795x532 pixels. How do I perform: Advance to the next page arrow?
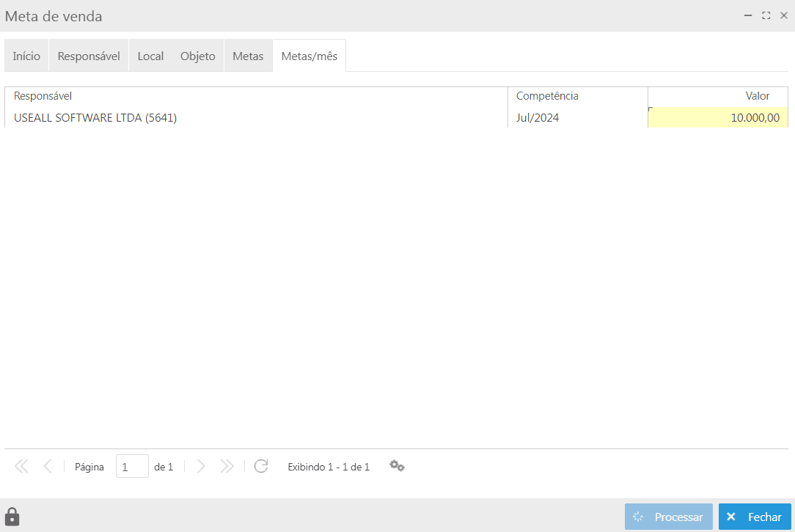(x=201, y=466)
